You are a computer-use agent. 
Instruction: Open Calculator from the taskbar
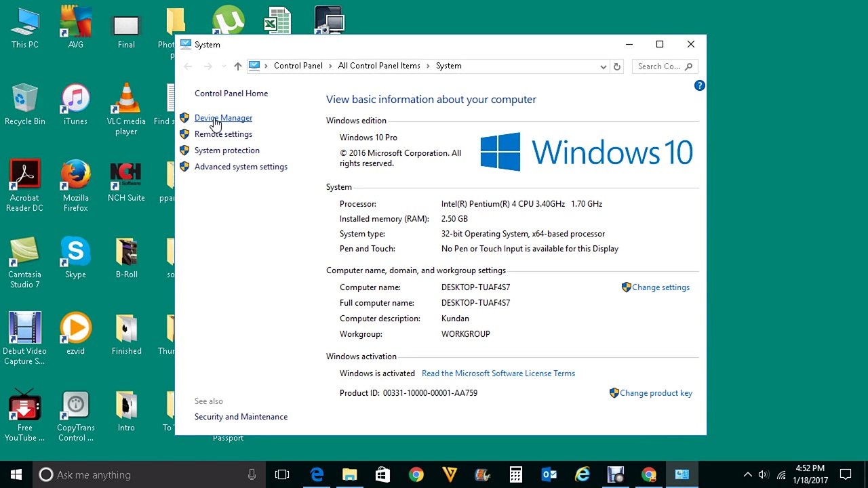[516, 474]
